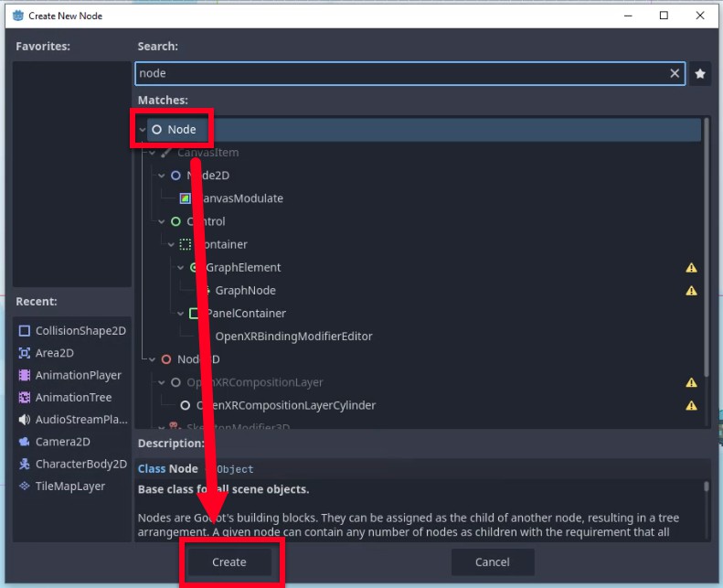Click the Area2D icon in Recent
The height and width of the screenshot is (588, 723).
click(25, 353)
